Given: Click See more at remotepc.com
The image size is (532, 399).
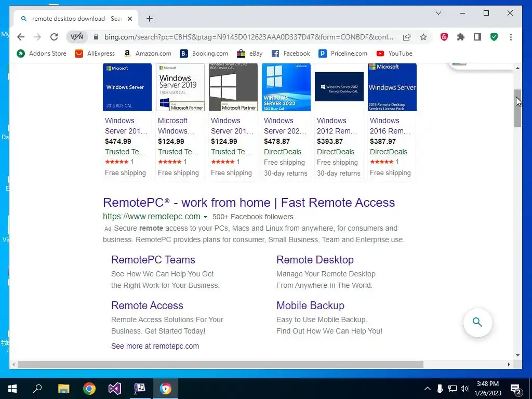Looking at the screenshot, I should tap(155, 346).
